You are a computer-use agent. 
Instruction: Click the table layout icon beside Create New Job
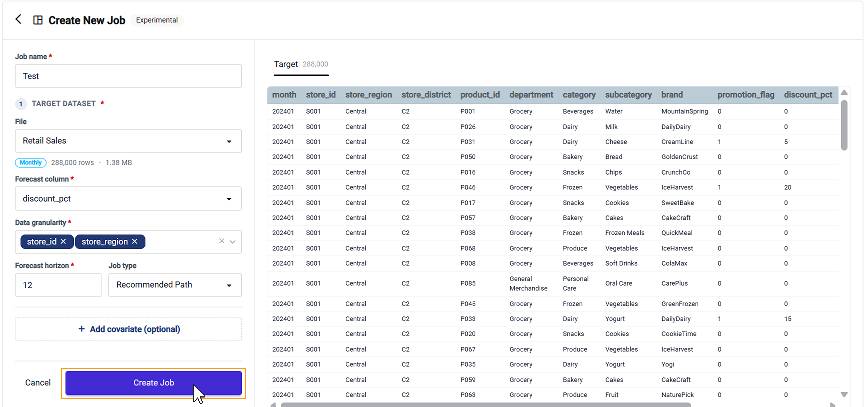(38, 20)
